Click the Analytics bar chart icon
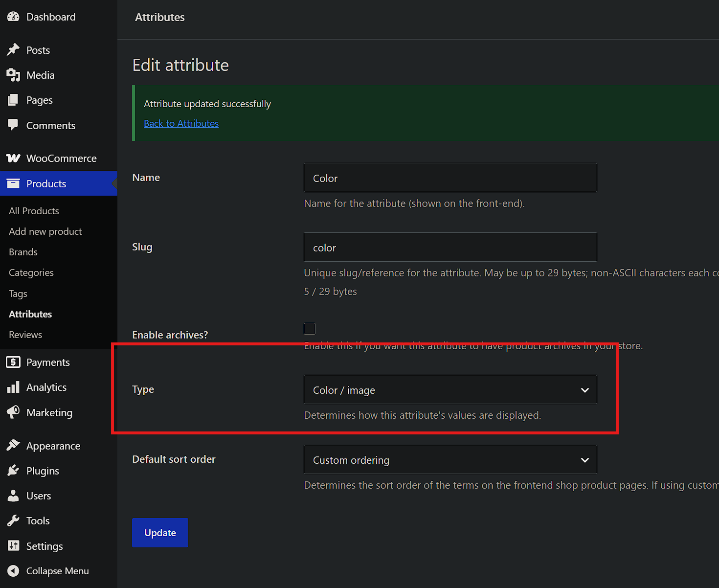This screenshot has height=588, width=719. (13, 387)
